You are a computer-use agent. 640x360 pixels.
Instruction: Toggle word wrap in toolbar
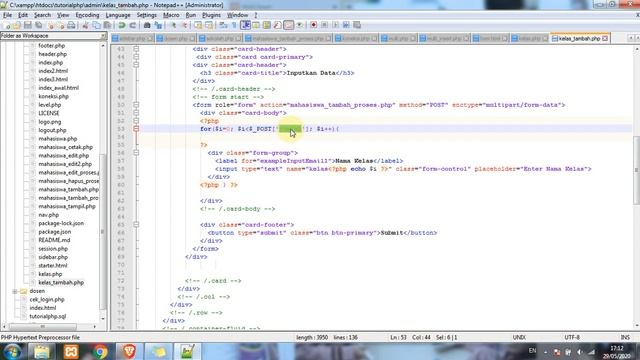point(223,25)
